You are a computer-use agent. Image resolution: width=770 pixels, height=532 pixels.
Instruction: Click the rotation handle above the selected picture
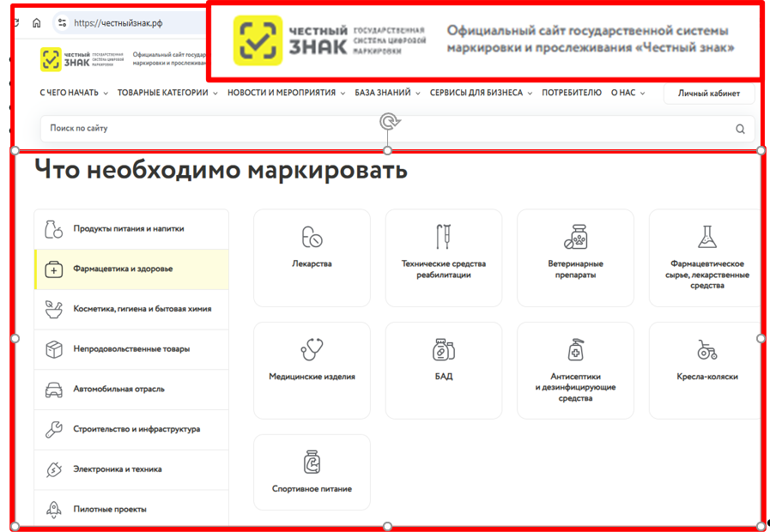pos(390,121)
